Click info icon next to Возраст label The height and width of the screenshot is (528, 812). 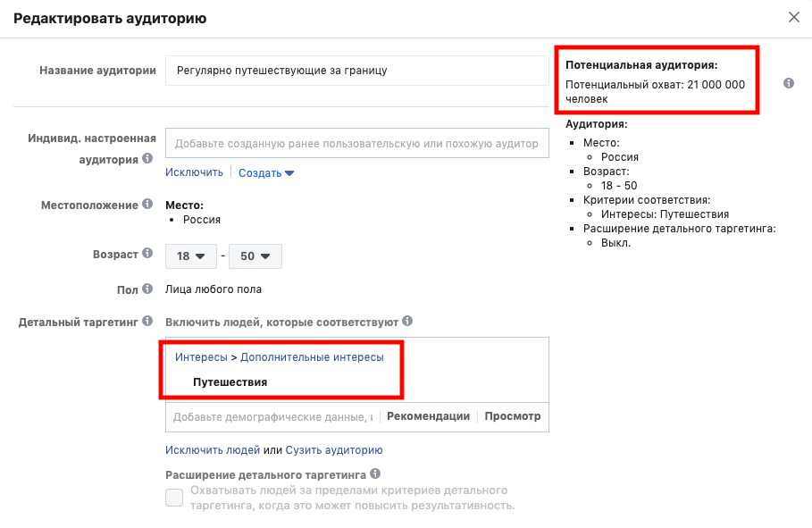[147, 253]
